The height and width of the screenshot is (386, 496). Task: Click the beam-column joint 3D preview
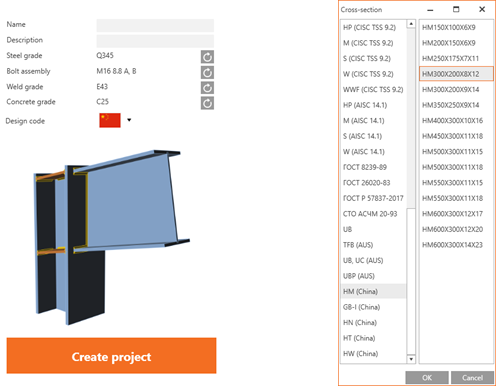pos(112,237)
